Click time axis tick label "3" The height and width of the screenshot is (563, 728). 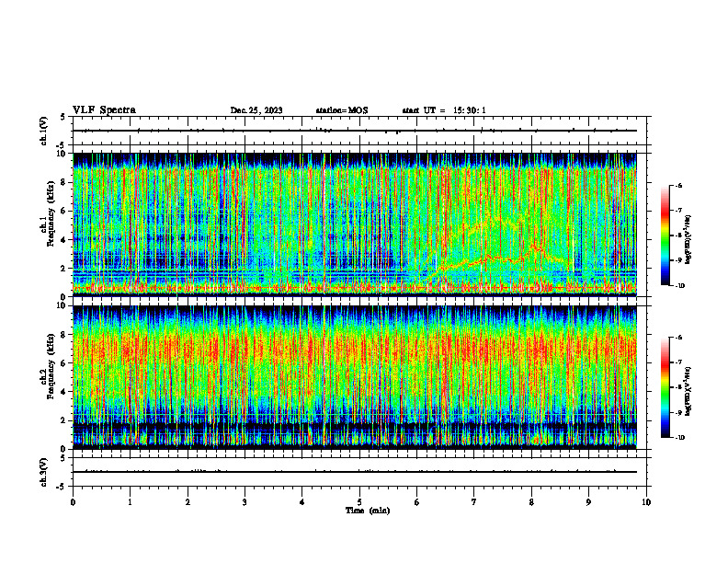(x=245, y=502)
